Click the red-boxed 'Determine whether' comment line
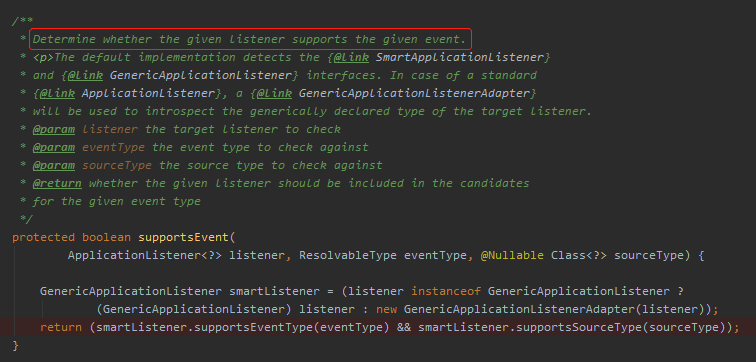 250,39
